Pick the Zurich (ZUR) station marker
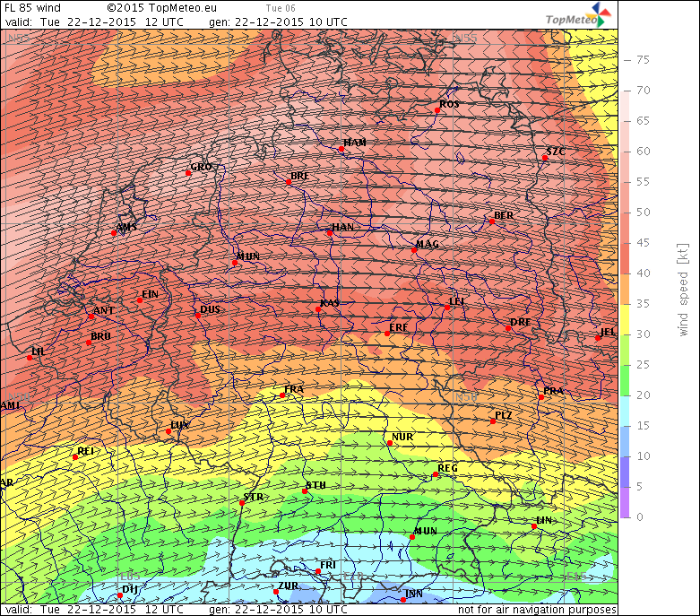 (276, 592)
